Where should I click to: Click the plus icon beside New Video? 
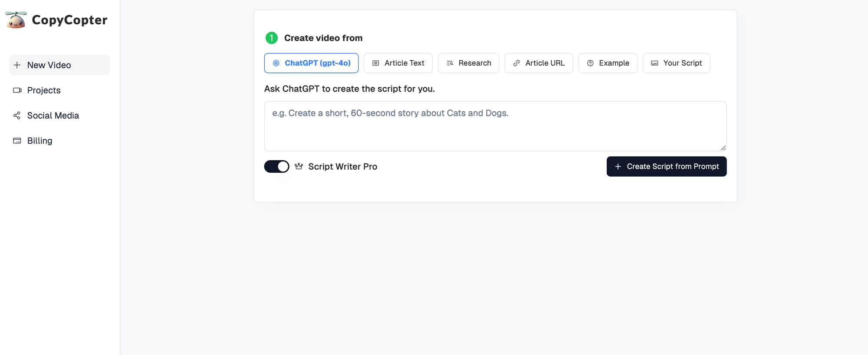[x=17, y=65]
